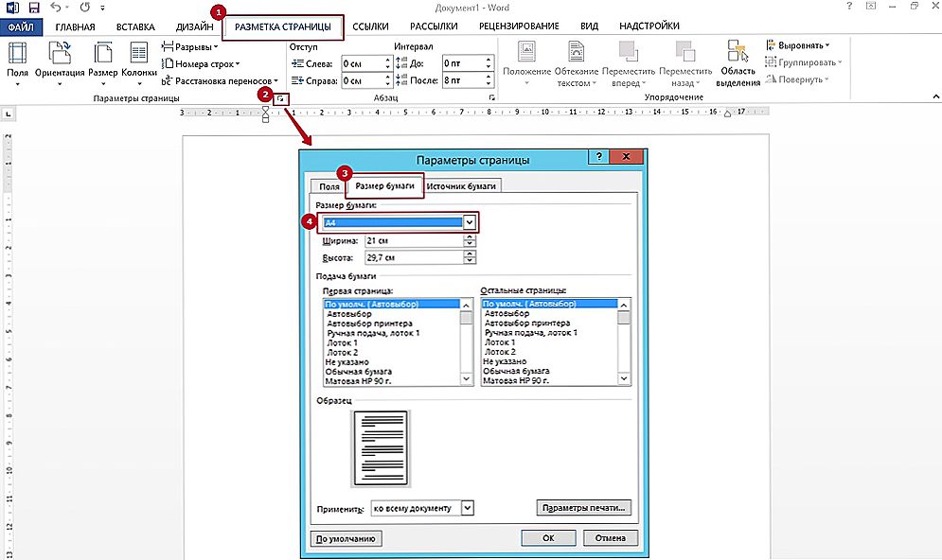Open the Обтекание текстом wrap text button
Viewport: 942px width, 560px height.
(577, 63)
